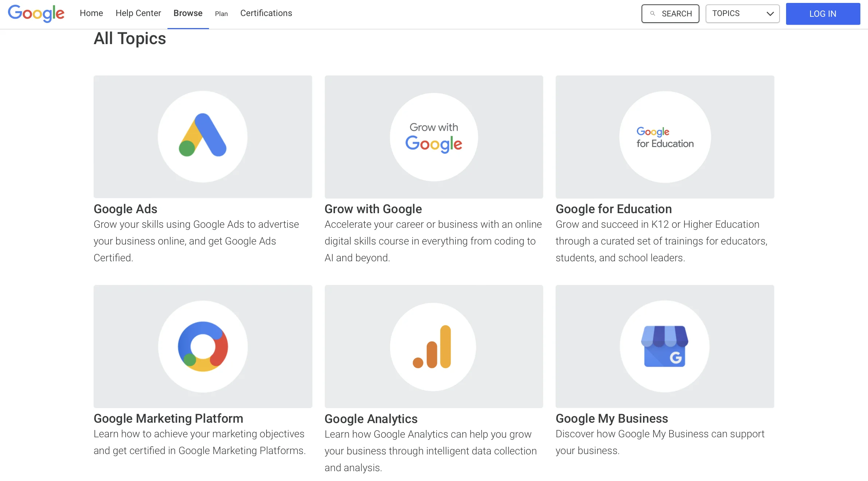Click the Google for Education description text
Image resolution: width=868 pixels, height=481 pixels.
662,241
